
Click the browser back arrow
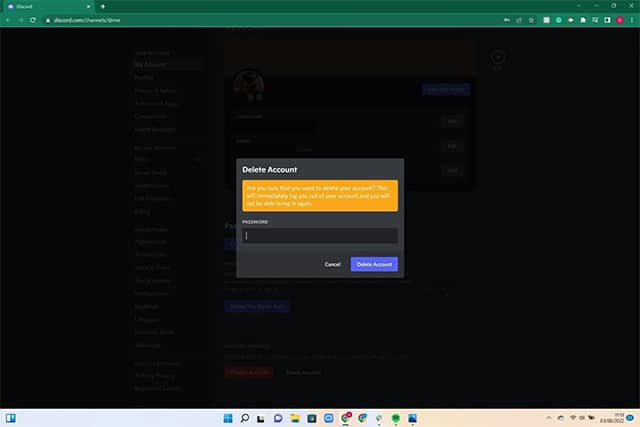[8, 19]
